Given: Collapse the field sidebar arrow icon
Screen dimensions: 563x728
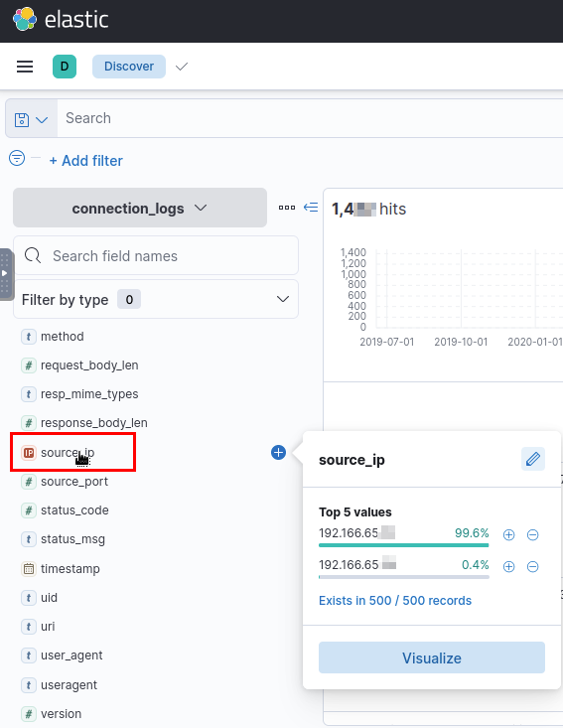Looking at the screenshot, I should [311, 207].
